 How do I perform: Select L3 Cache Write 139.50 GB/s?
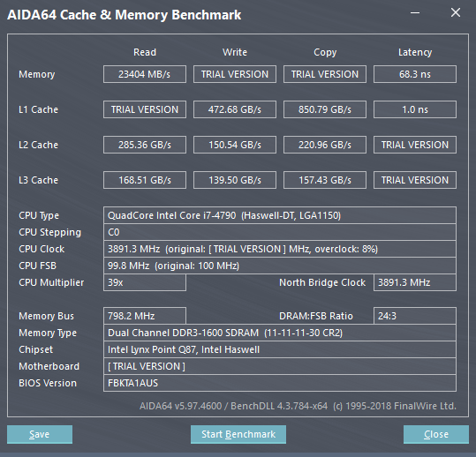point(235,180)
